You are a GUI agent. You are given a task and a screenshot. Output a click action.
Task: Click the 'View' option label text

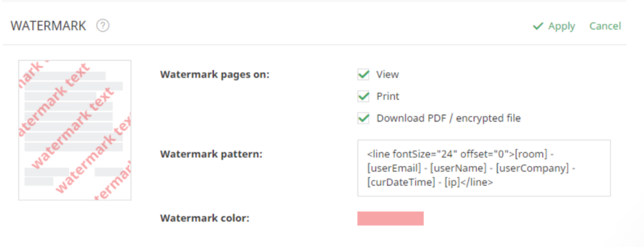[387, 74]
